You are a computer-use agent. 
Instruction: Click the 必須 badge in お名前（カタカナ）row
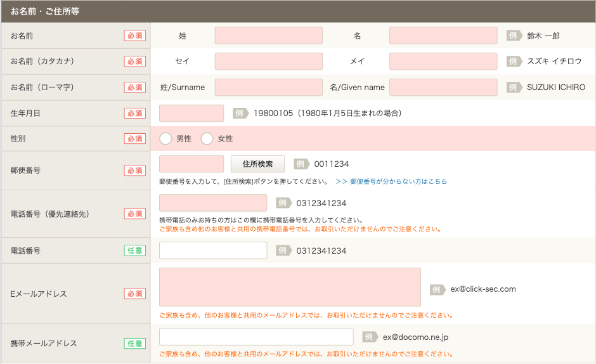[x=135, y=62]
